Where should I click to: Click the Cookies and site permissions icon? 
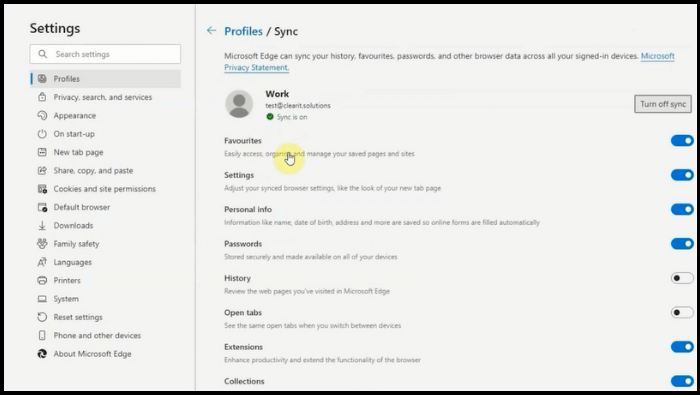click(x=42, y=189)
